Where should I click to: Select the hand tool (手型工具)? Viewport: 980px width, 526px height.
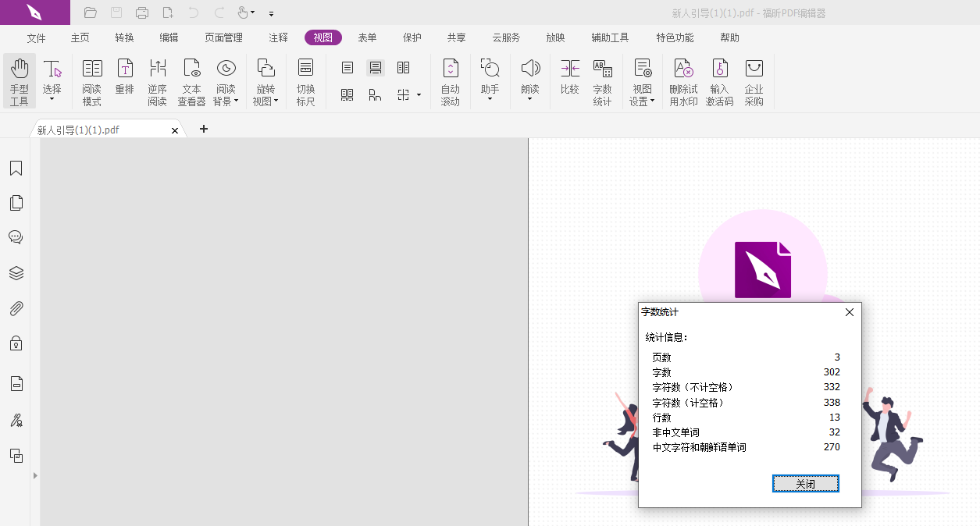20,81
